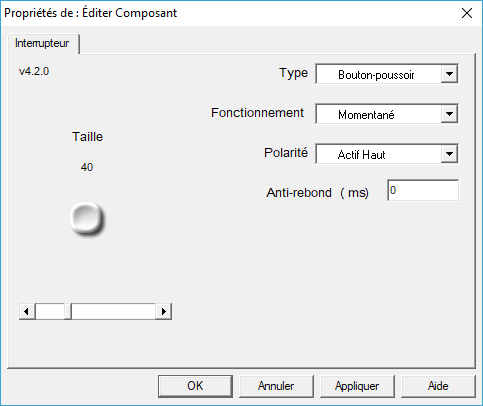
Task: Click the right arrow of the Taille scrollbar
Action: coord(163,311)
